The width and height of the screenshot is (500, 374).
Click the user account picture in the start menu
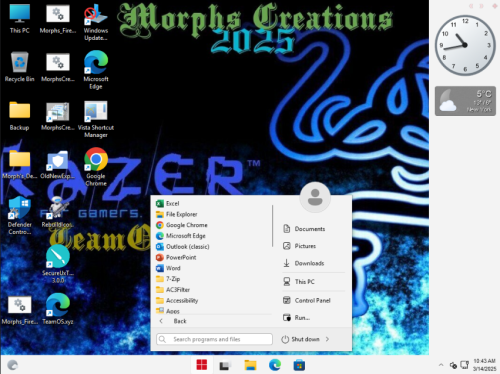[315, 197]
